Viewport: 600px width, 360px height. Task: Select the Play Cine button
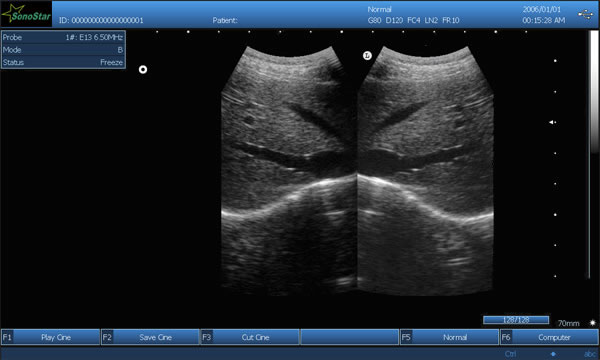point(51,337)
